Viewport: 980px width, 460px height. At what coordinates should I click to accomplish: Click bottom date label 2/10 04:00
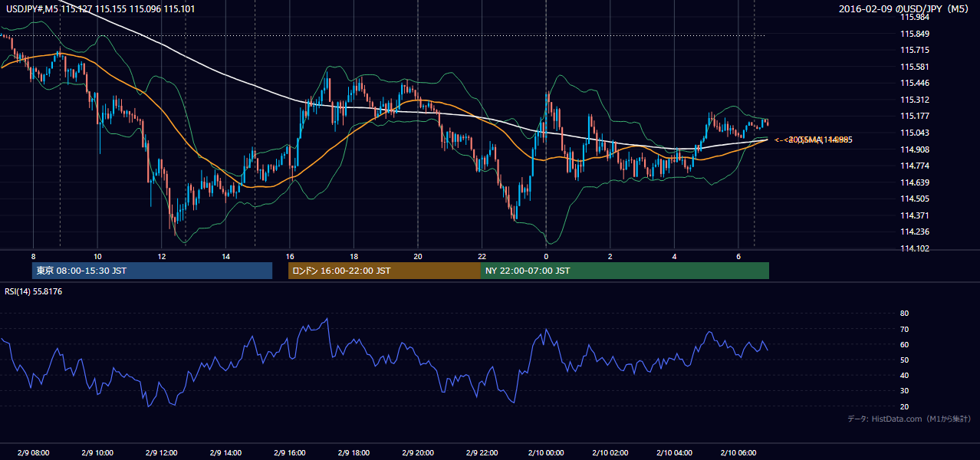click(x=674, y=453)
